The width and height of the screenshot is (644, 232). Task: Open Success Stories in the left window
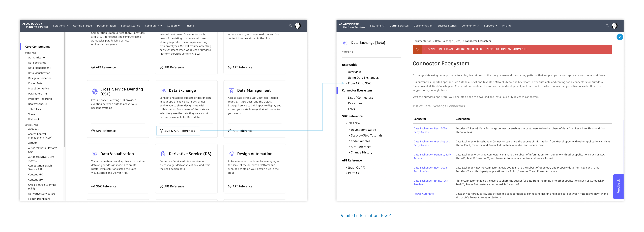[130, 26]
